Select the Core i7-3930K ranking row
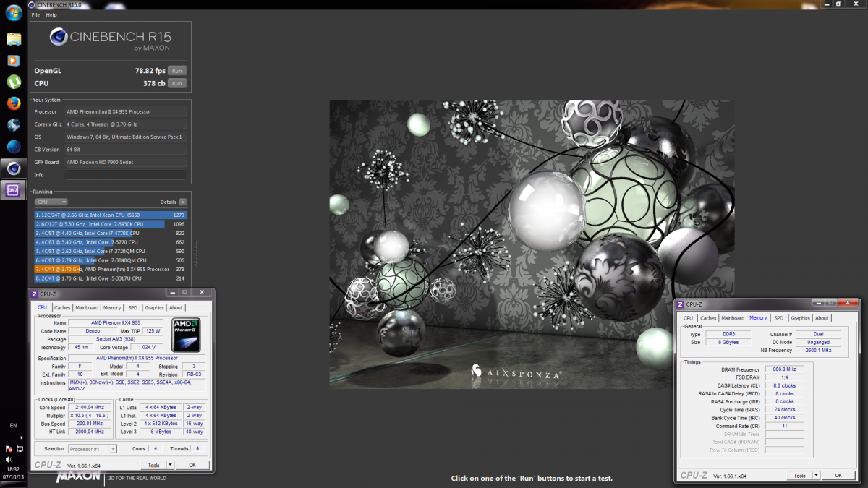868x488 pixels. point(111,224)
